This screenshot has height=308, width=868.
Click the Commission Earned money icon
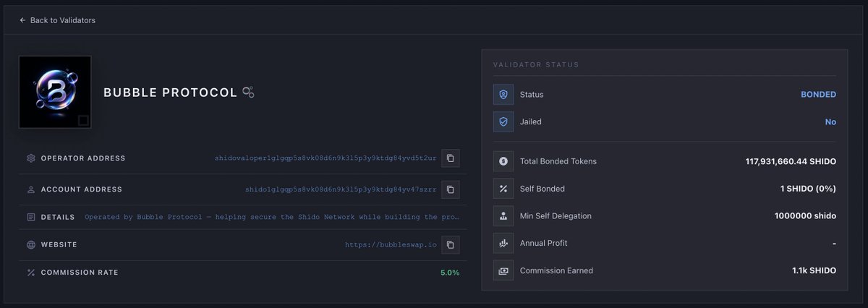click(x=503, y=270)
